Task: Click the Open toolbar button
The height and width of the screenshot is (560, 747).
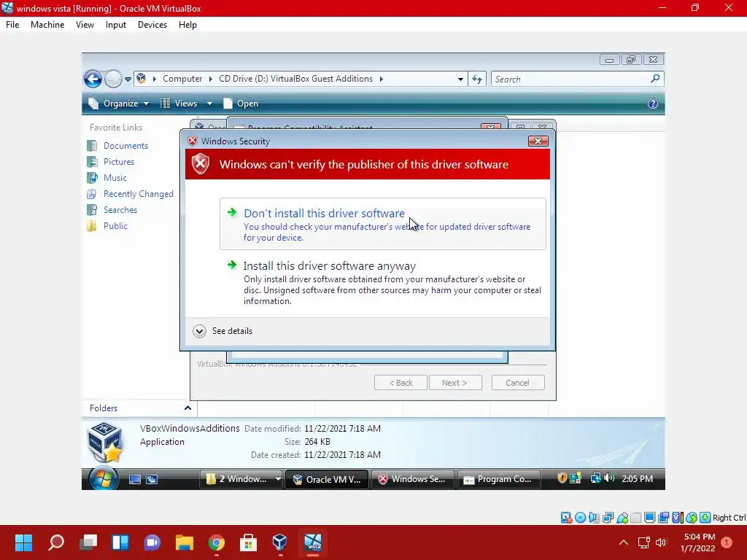Action: pos(241,104)
